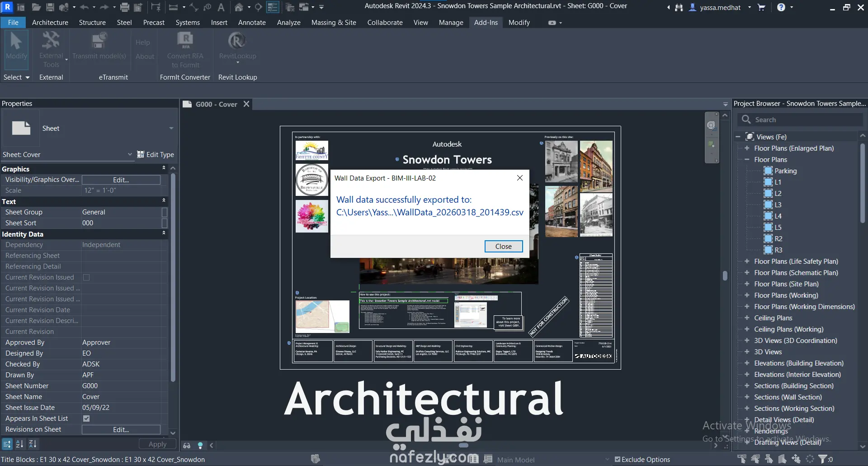Open the Manage ribbon tab

[451, 23]
